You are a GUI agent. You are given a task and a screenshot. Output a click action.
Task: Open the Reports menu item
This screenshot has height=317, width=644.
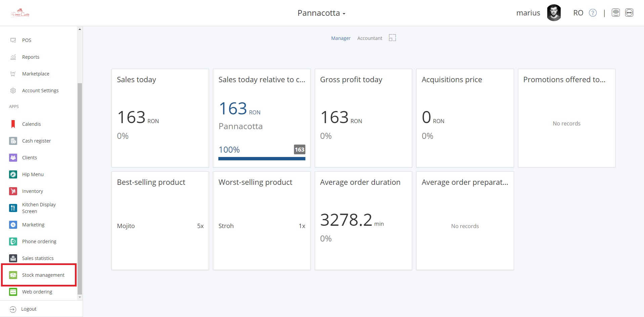31,57
